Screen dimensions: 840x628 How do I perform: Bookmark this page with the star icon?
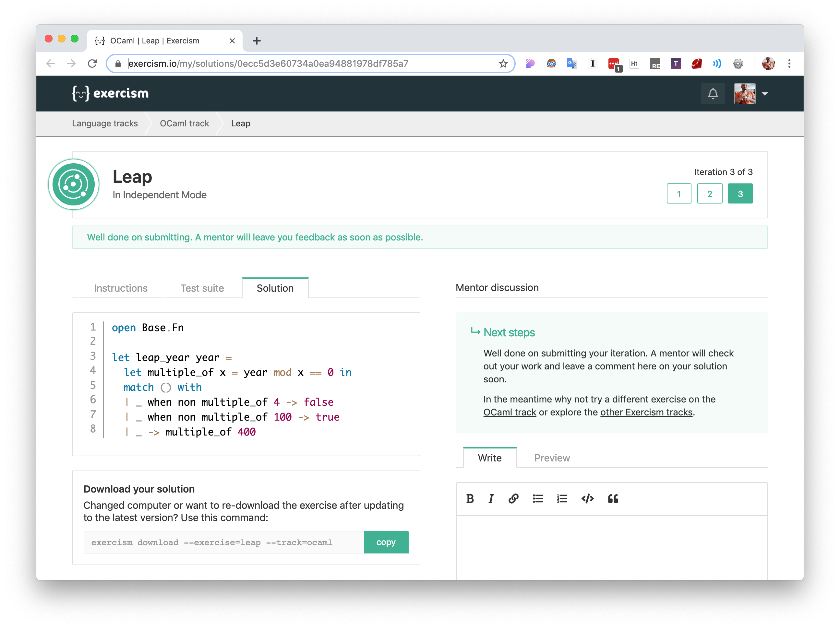tap(504, 64)
